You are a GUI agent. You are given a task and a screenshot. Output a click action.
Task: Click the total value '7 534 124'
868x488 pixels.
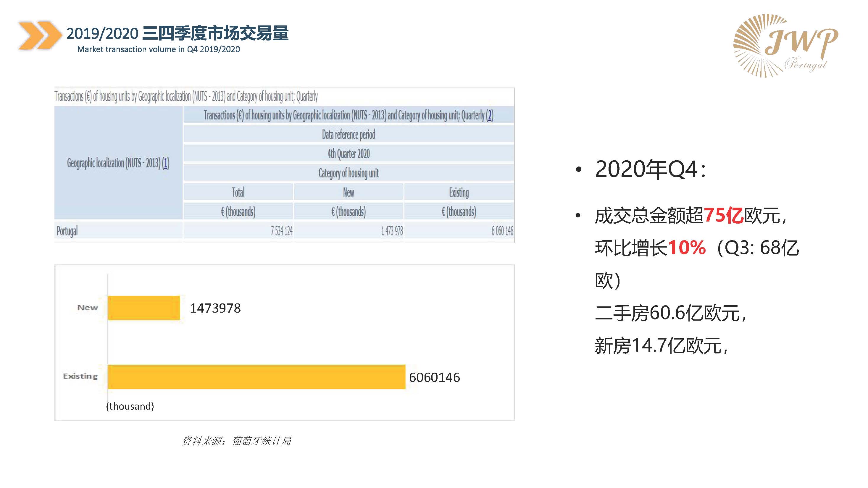click(x=281, y=231)
